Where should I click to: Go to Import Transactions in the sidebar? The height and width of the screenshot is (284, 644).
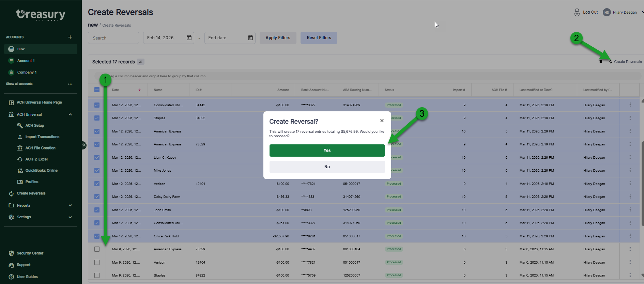point(42,137)
